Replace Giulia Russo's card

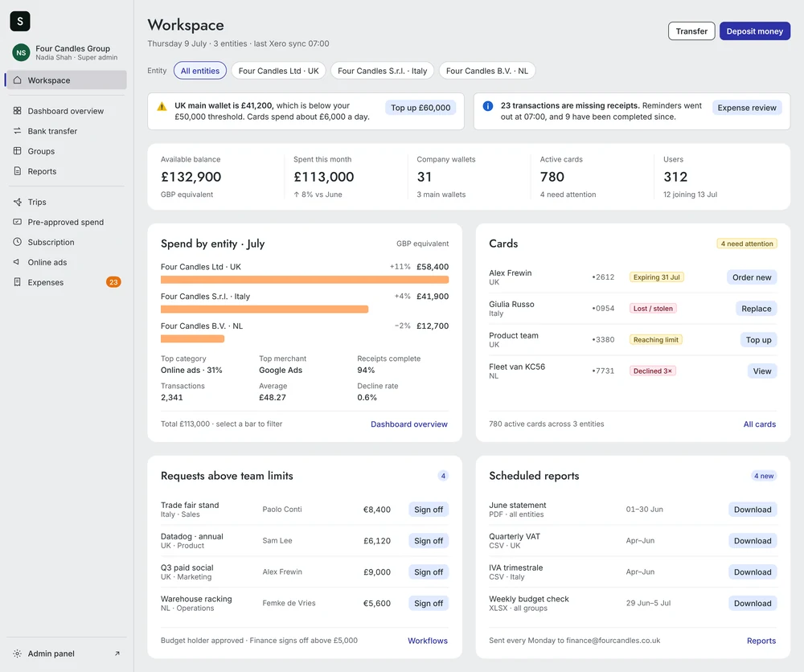coord(757,309)
